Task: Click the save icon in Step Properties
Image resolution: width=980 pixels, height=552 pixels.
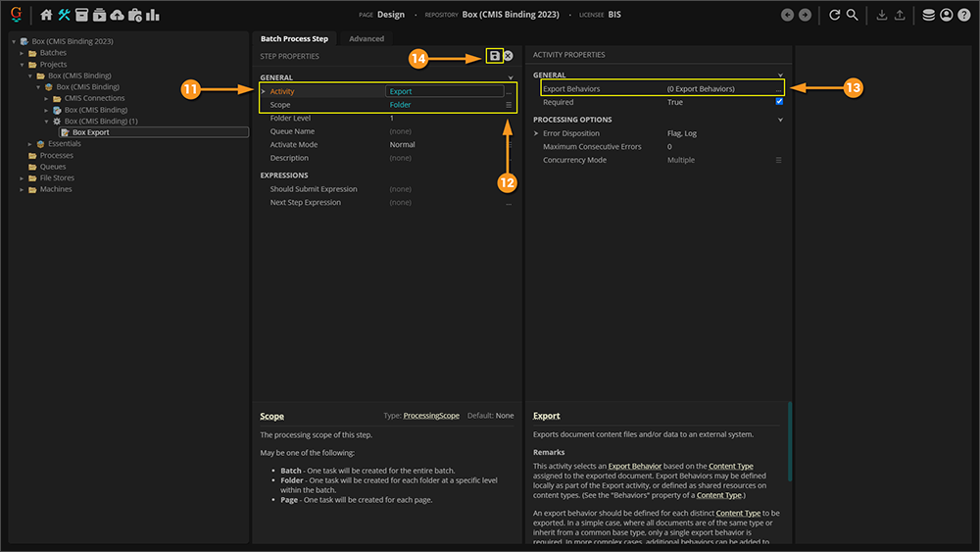Action: tap(494, 57)
